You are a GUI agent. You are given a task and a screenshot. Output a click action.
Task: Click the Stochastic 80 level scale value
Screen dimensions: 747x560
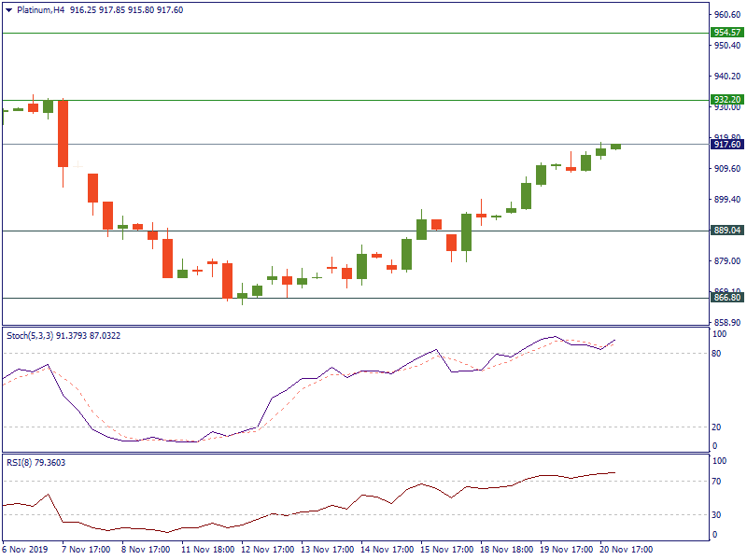[718, 354]
